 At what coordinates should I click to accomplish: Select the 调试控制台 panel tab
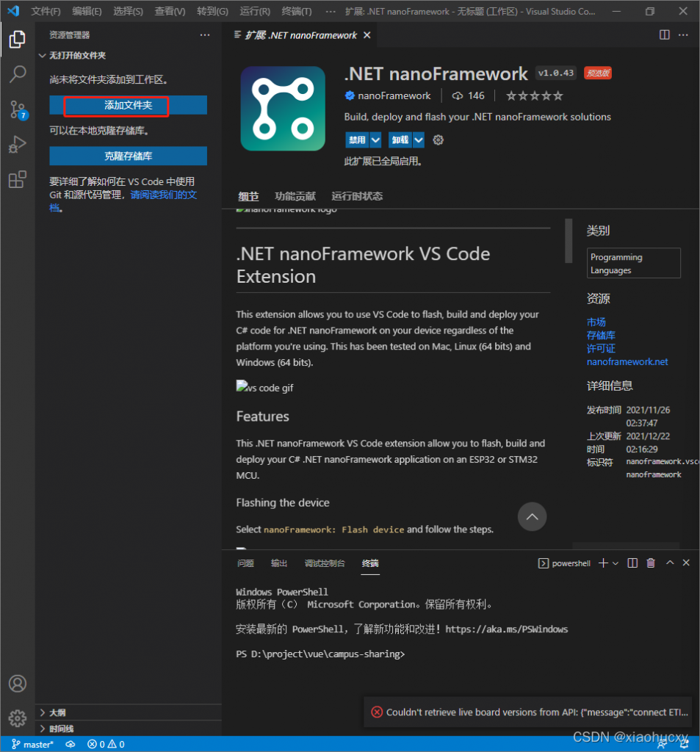coord(325,563)
